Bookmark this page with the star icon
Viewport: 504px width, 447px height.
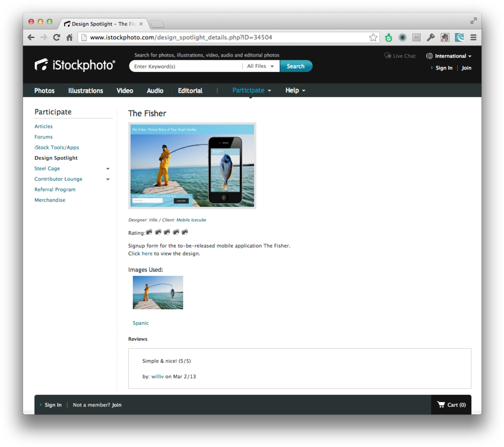coord(373,37)
